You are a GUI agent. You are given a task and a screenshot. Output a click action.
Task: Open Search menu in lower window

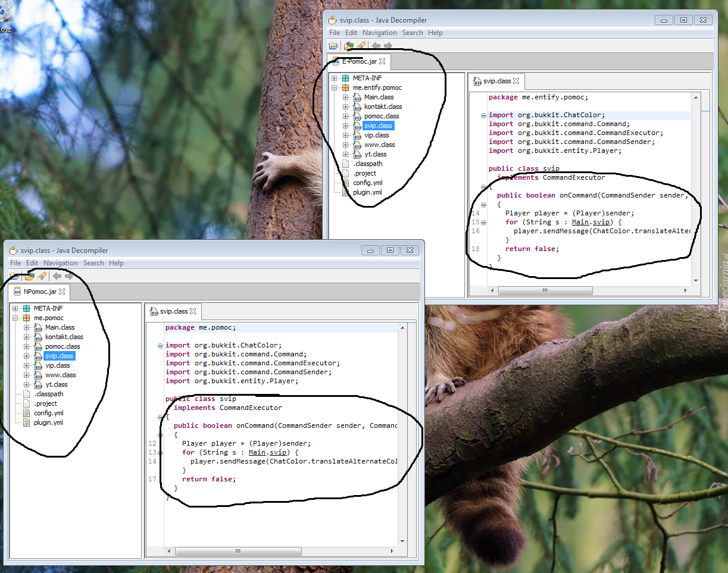(x=93, y=263)
